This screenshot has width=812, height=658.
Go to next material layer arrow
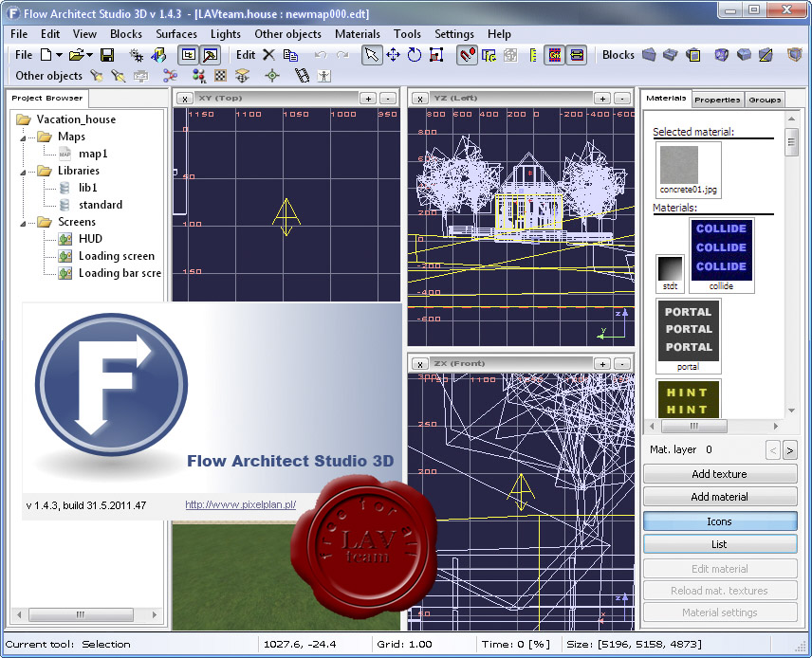pos(790,450)
